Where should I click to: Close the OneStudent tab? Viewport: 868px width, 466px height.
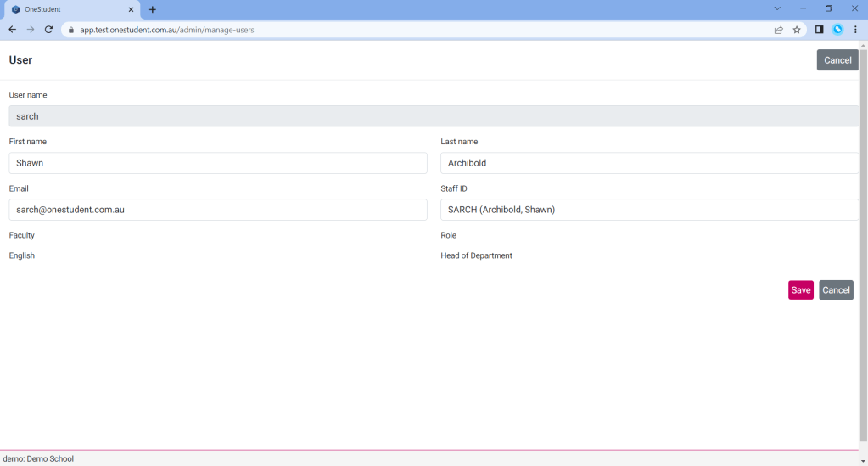click(131, 9)
